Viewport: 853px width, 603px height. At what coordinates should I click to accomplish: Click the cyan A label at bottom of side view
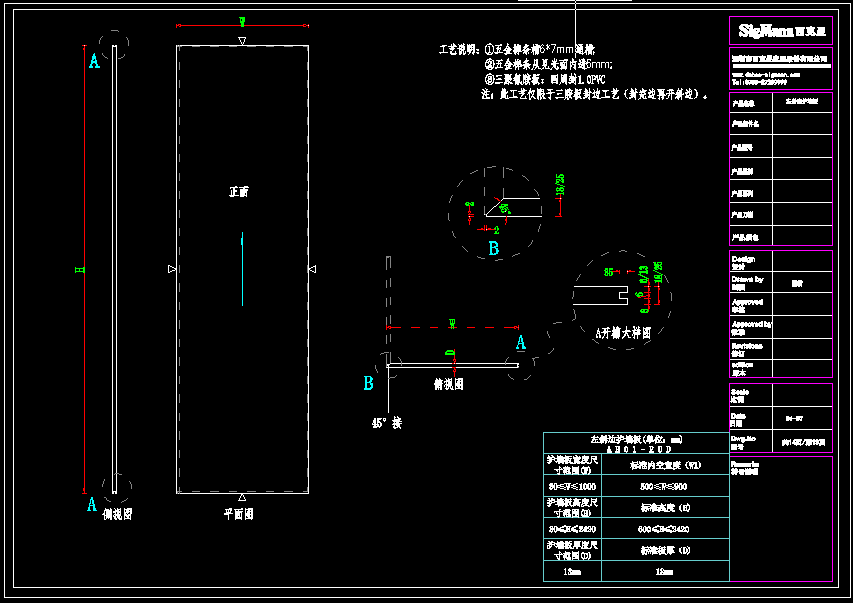pos(92,503)
